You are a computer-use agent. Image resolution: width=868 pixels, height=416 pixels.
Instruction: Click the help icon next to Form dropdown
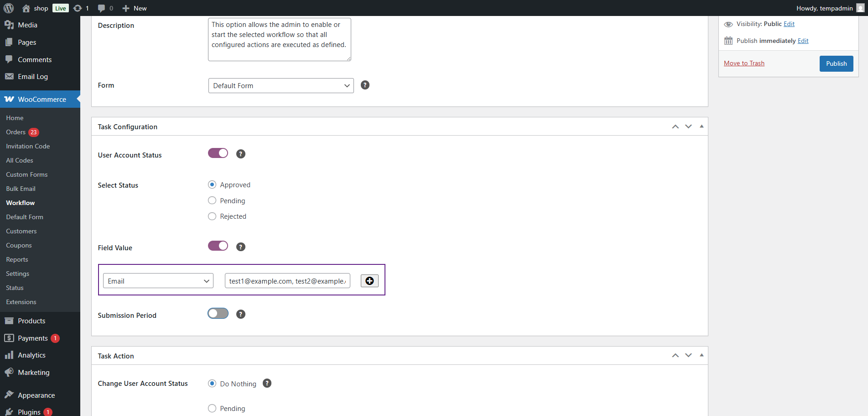coord(365,85)
